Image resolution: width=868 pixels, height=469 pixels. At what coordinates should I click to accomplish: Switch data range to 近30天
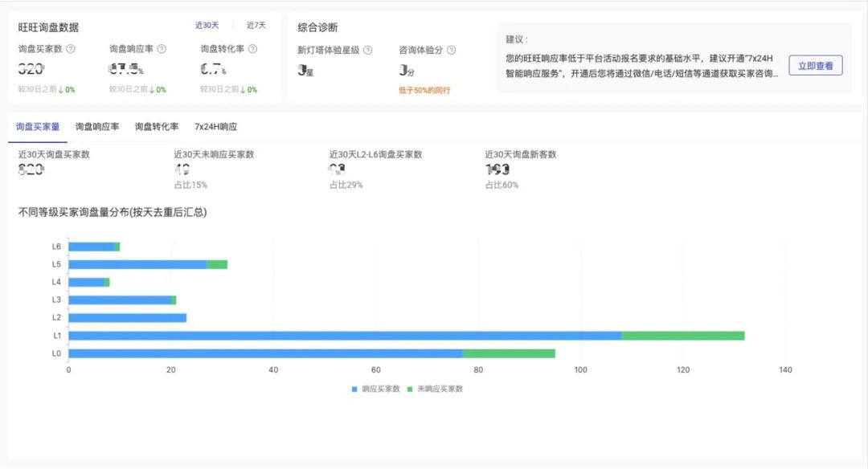[x=207, y=26]
